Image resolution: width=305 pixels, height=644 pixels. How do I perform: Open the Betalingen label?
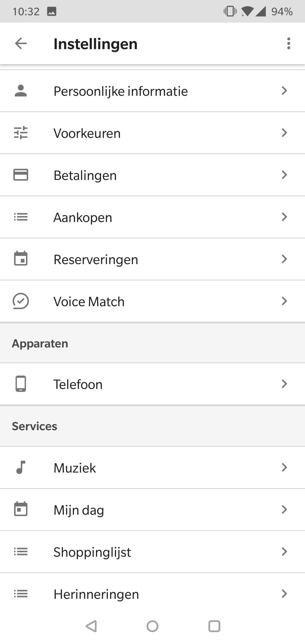85,175
